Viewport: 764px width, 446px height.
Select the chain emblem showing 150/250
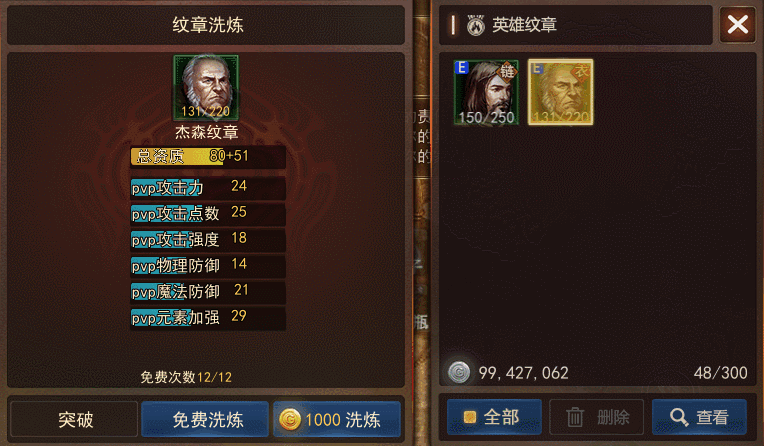point(486,93)
